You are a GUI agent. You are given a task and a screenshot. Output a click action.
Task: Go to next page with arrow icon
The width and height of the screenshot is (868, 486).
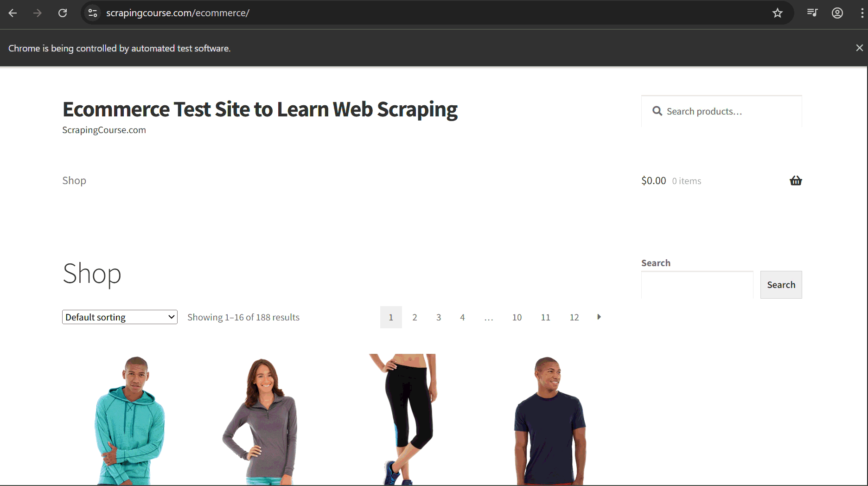599,317
